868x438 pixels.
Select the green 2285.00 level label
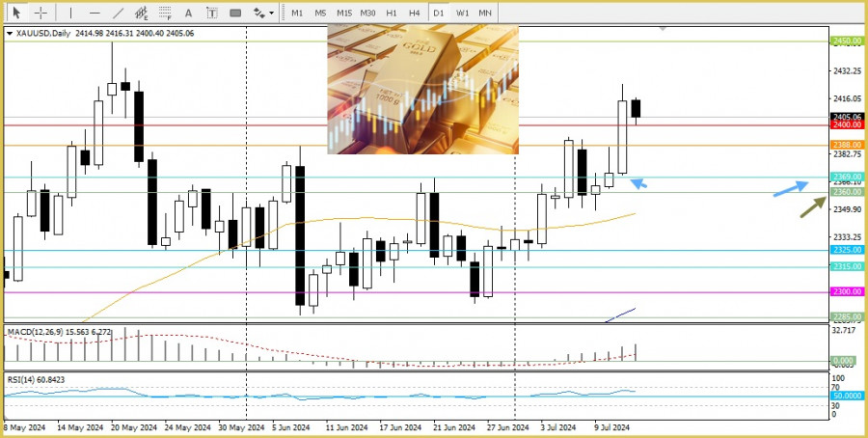click(x=847, y=316)
